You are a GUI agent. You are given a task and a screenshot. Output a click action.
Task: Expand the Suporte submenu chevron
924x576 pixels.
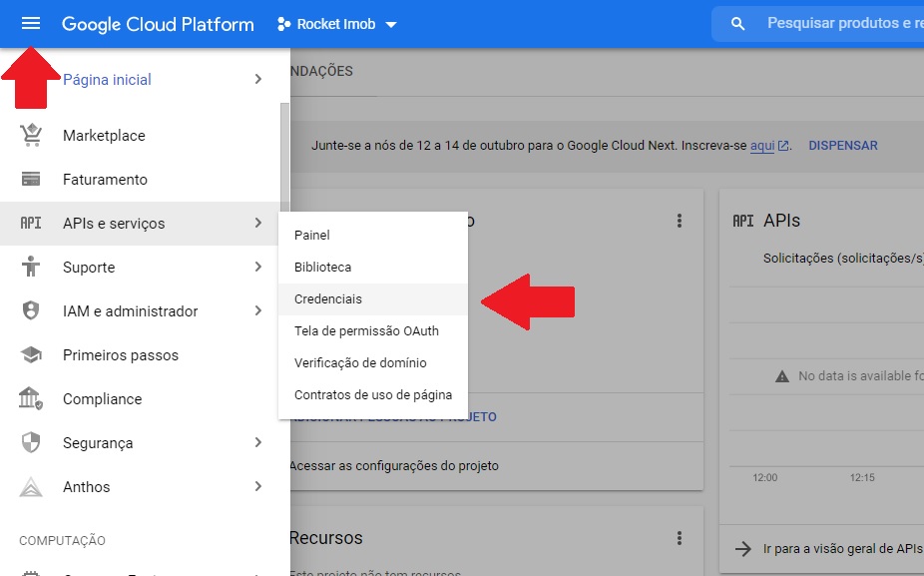[x=258, y=268]
